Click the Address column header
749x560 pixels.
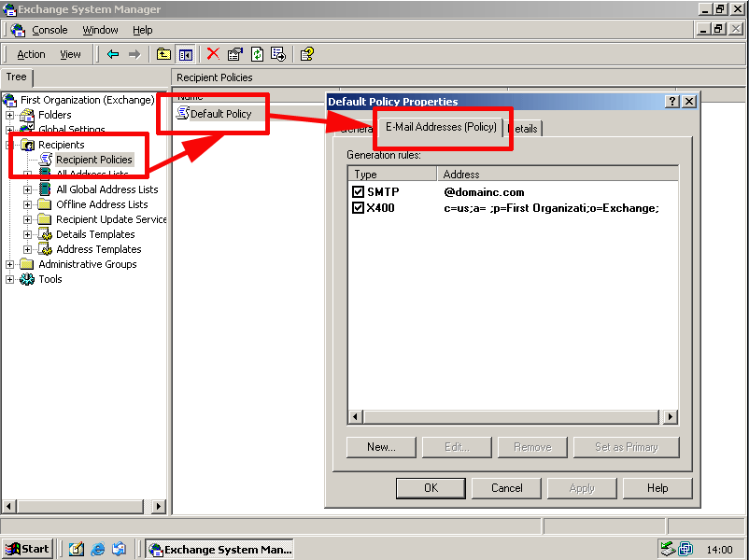click(558, 175)
